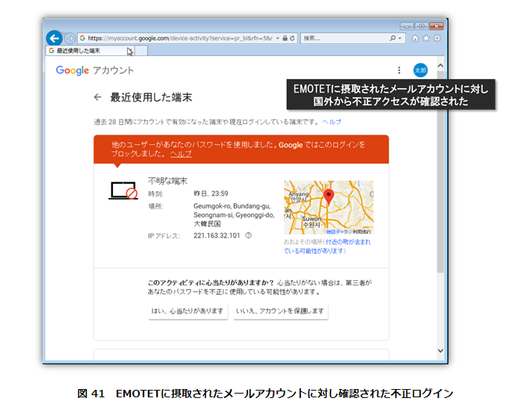The image size is (532, 407).
Task: Open the ヘルプ link after the 28-day description
Action: (x=332, y=121)
